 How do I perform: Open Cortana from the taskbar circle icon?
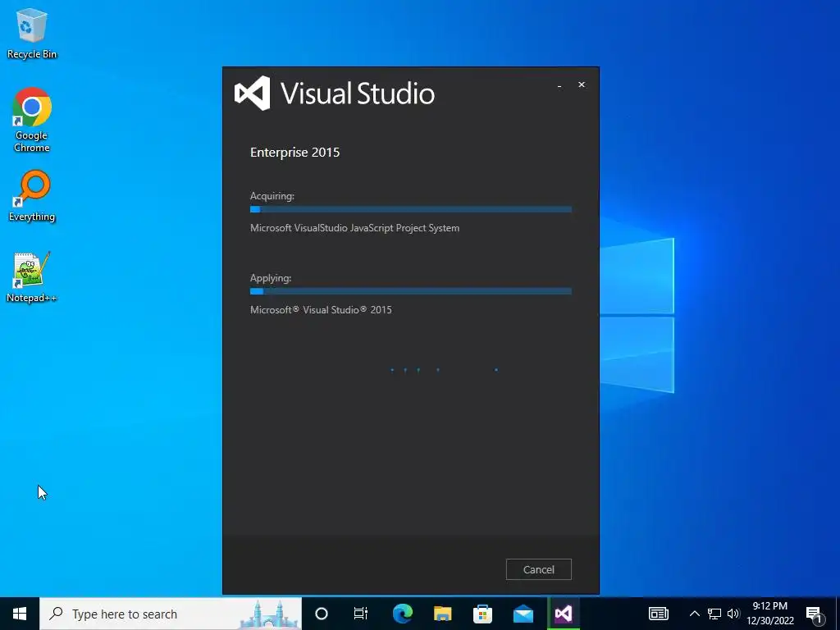322,614
